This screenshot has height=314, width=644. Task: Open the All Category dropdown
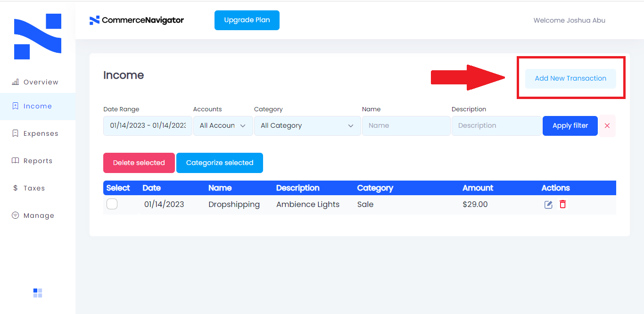pyautogui.click(x=307, y=126)
